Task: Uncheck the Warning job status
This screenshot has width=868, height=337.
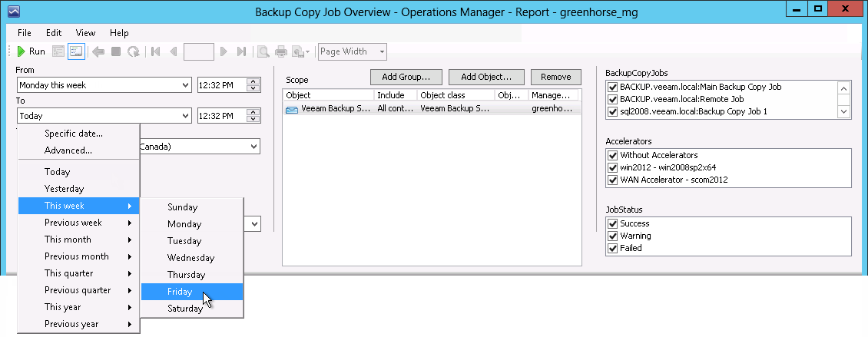Action: click(612, 236)
